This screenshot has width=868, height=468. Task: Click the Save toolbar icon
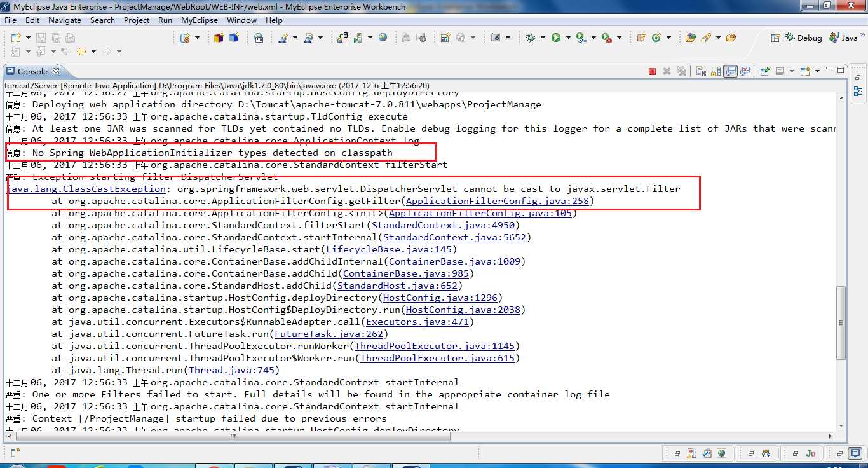point(41,38)
